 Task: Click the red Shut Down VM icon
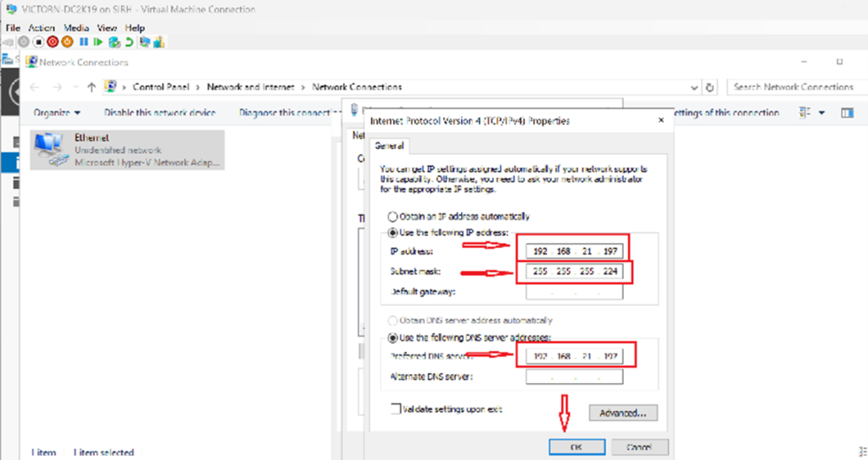[53, 42]
